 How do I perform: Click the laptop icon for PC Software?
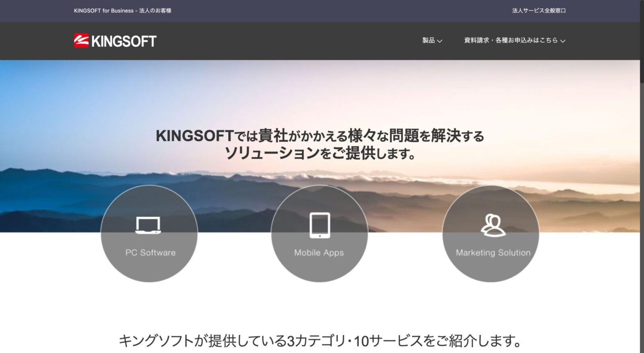pyautogui.click(x=148, y=225)
